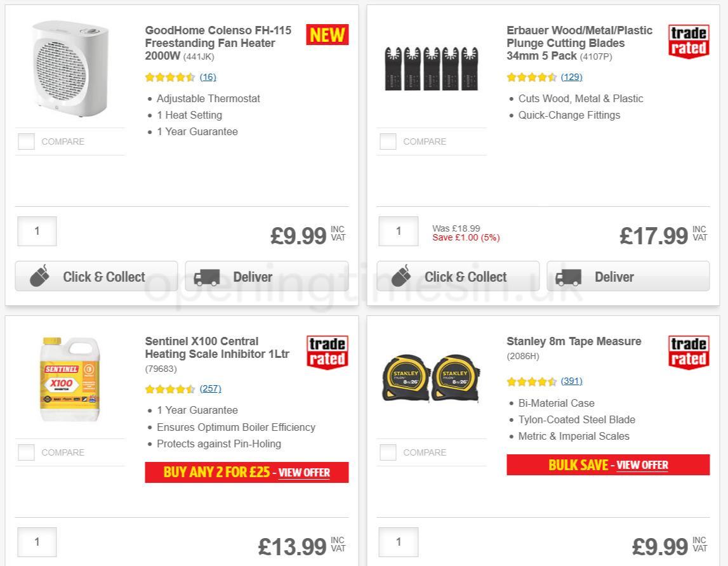The width and height of the screenshot is (728, 566).
Task: Click the star rating for Sentinel X100
Action: click(x=169, y=388)
